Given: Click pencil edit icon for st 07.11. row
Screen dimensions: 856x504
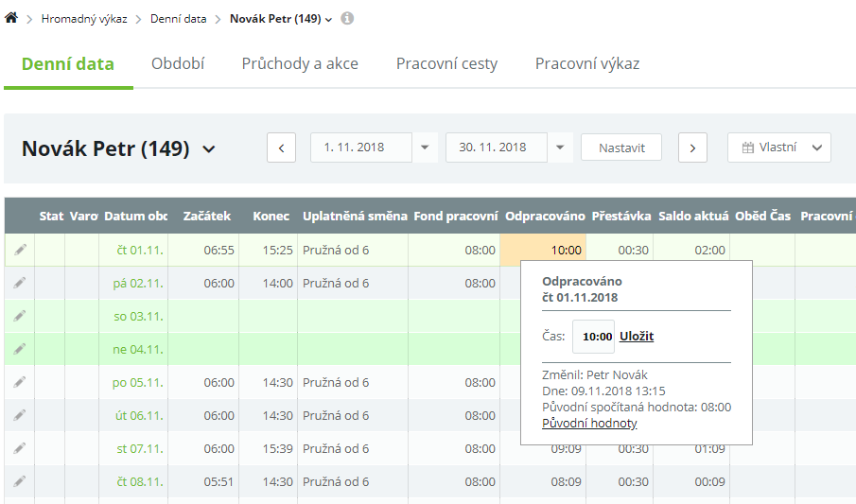Looking at the screenshot, I should 20,448.
